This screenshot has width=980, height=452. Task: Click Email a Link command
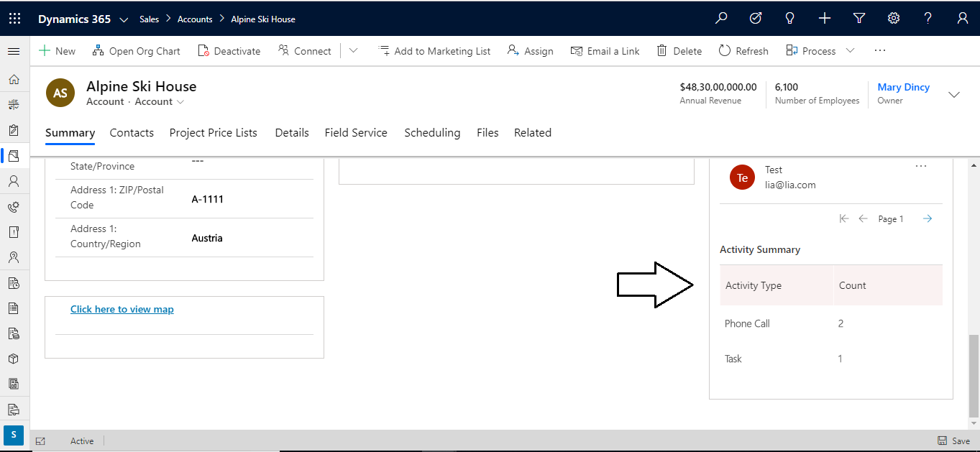(605, 51)
